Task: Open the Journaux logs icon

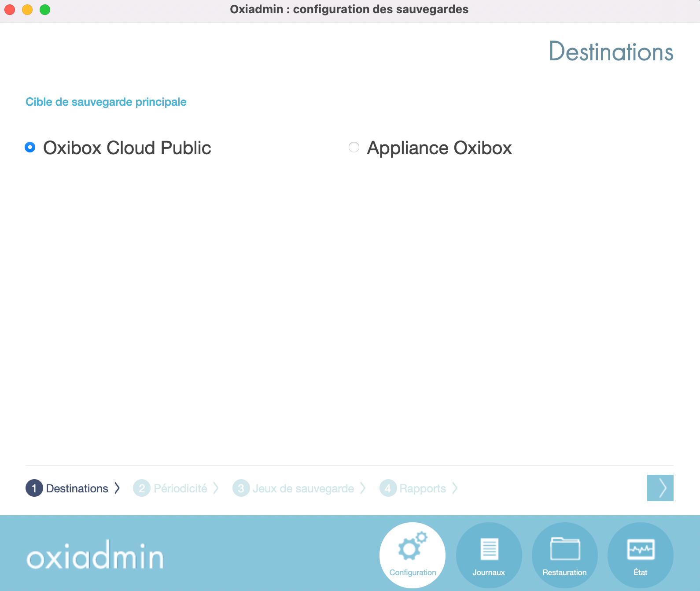Action: 489,549
